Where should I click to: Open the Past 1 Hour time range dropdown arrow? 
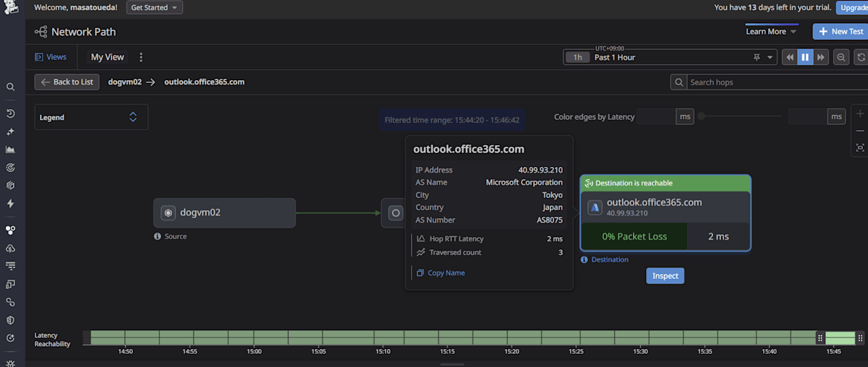770,57
